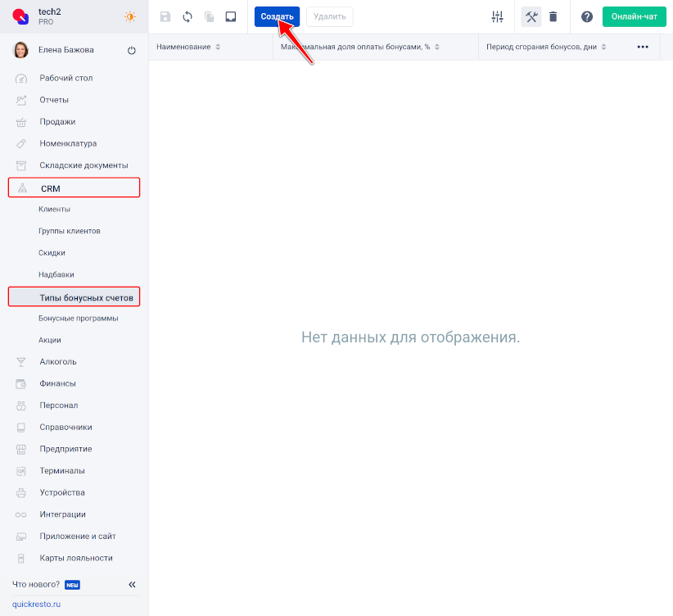Select Типы бонусных счетов item
This screenshot has height=616, width=673.
(x=75, y=297)
